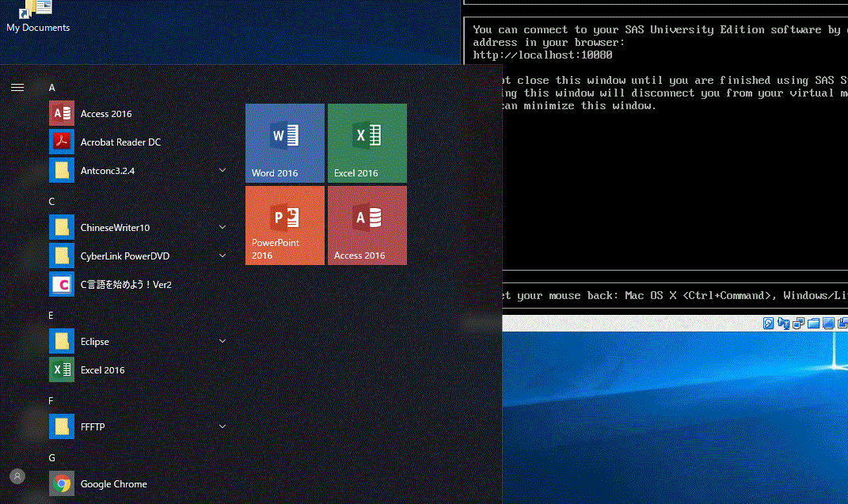Click the Eclipse label in app list

(95, 341)
